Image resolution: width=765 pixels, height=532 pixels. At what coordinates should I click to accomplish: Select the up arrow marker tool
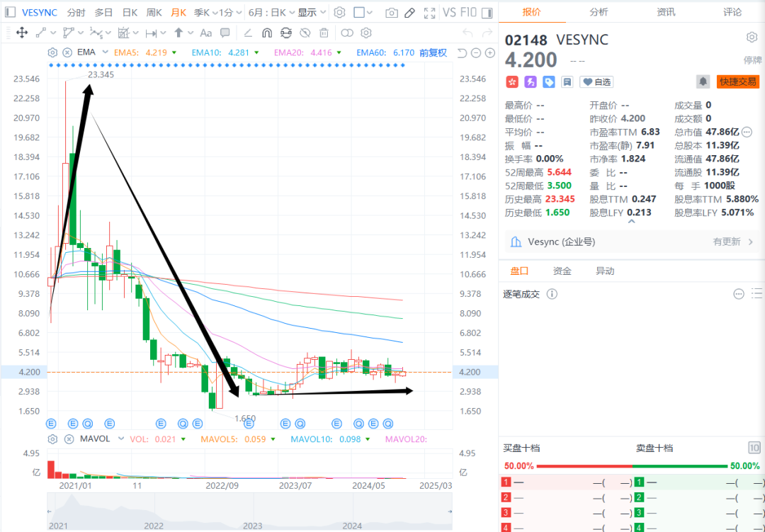[x=178, y=33]
